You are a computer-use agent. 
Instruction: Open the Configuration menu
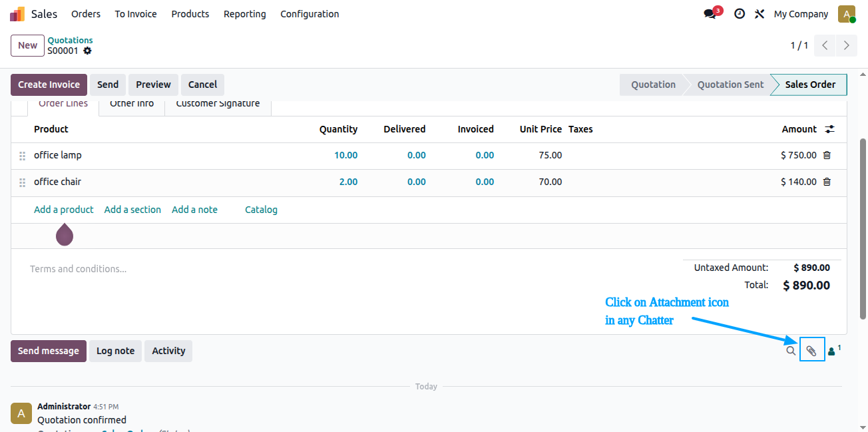point(310,14)
